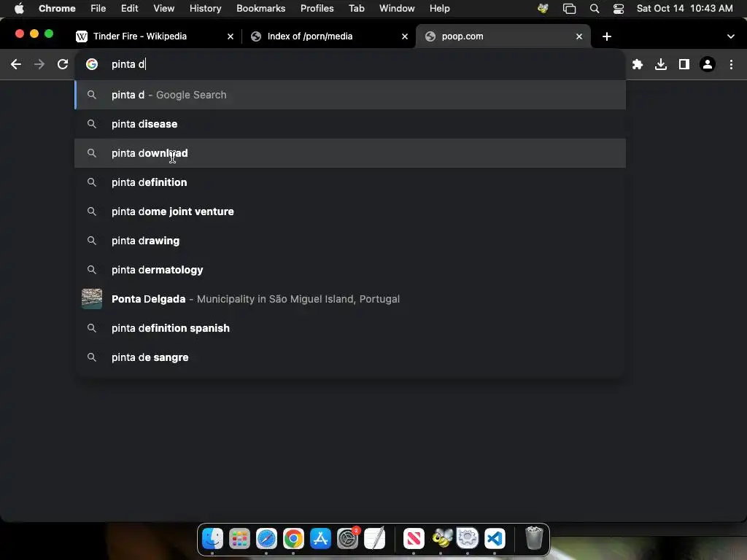Click the search icon beside 'pinta de sangre'
The height and width of the screenshot is (560, 747).
coord(92,357)
